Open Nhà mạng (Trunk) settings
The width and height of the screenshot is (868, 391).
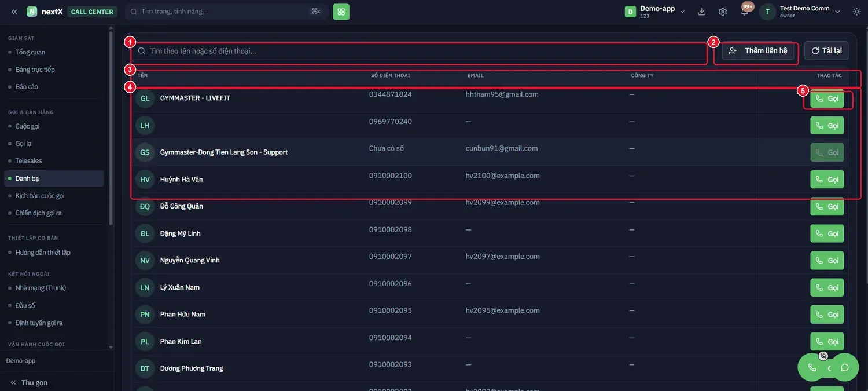point(41,288)
